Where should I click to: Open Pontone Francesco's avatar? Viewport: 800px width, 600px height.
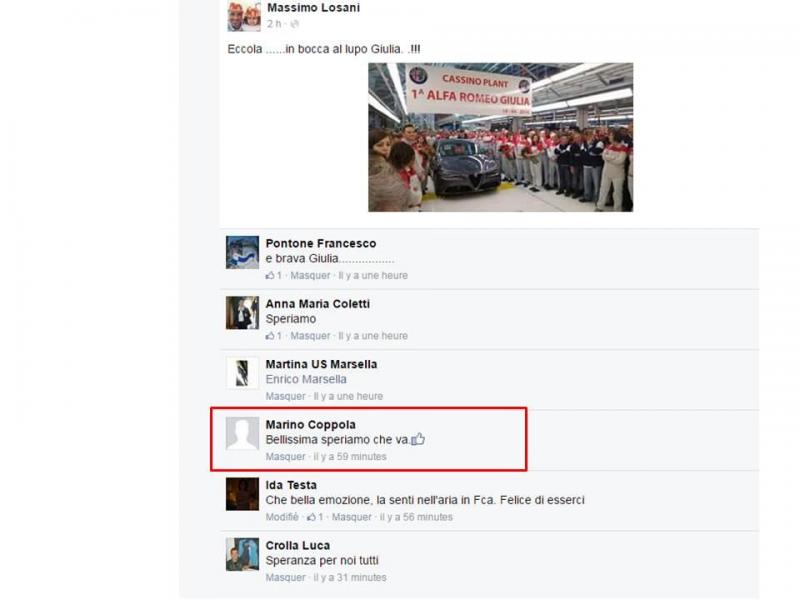pos(242,252)
